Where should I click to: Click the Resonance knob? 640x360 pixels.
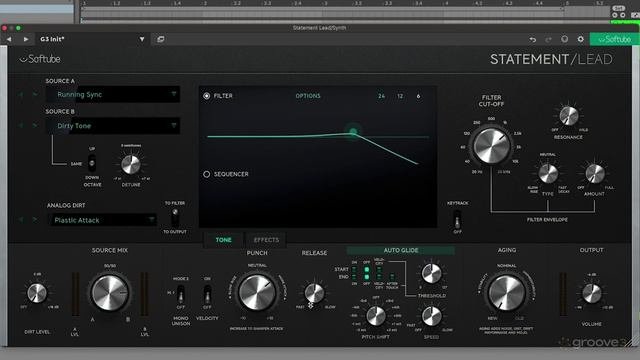coord(569,116)
